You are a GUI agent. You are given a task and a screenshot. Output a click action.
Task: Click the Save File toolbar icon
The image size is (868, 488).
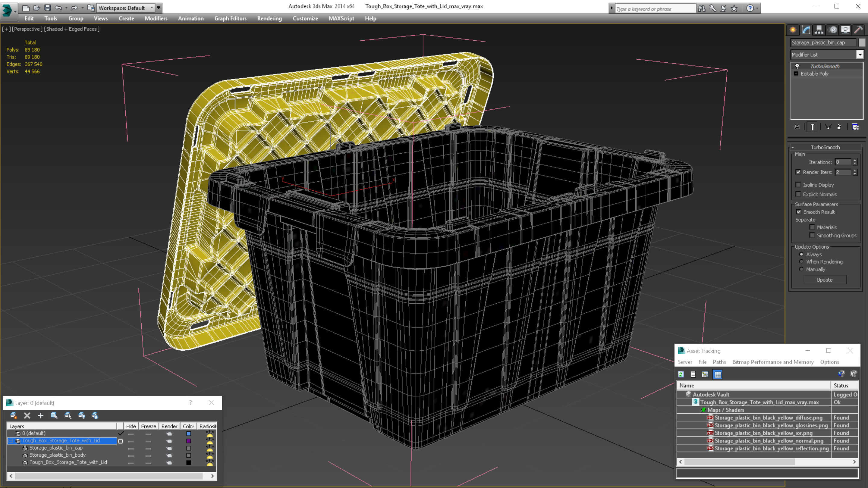point(48,8)
